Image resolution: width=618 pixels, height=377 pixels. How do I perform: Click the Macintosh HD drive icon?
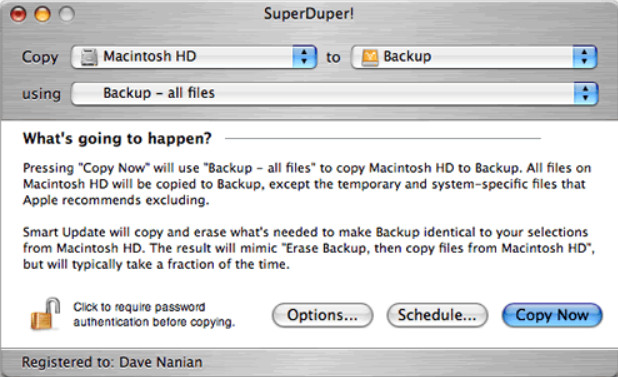[x=89, y=57]
